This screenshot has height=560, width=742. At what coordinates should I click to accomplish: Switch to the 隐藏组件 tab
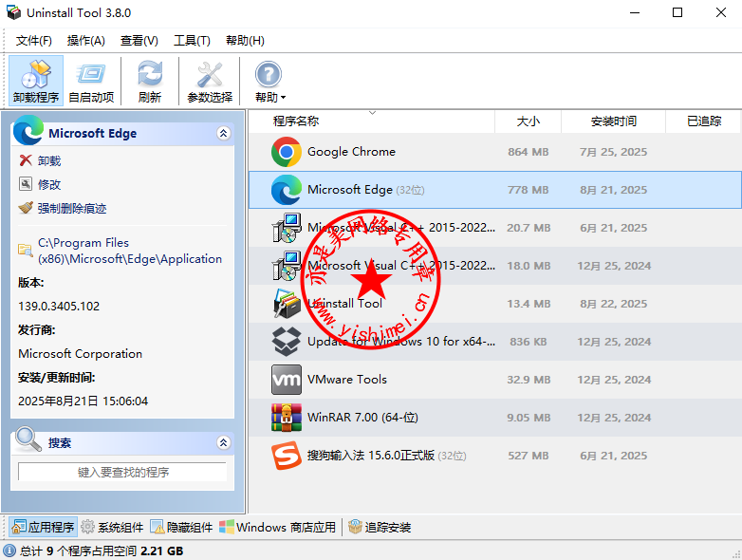(x=181, y=527)
